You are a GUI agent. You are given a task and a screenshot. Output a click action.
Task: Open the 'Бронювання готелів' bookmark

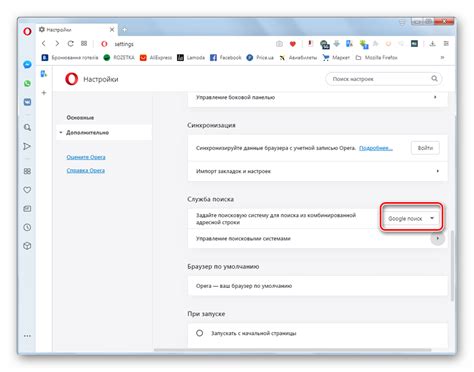pyautogui.click(x=70, y=58)
